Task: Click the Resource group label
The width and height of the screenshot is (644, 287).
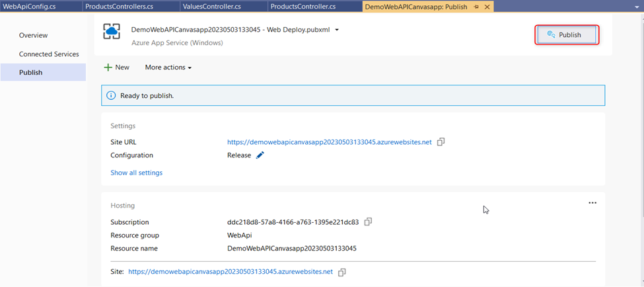Action: pyautogui.click(x=135, y=235)
